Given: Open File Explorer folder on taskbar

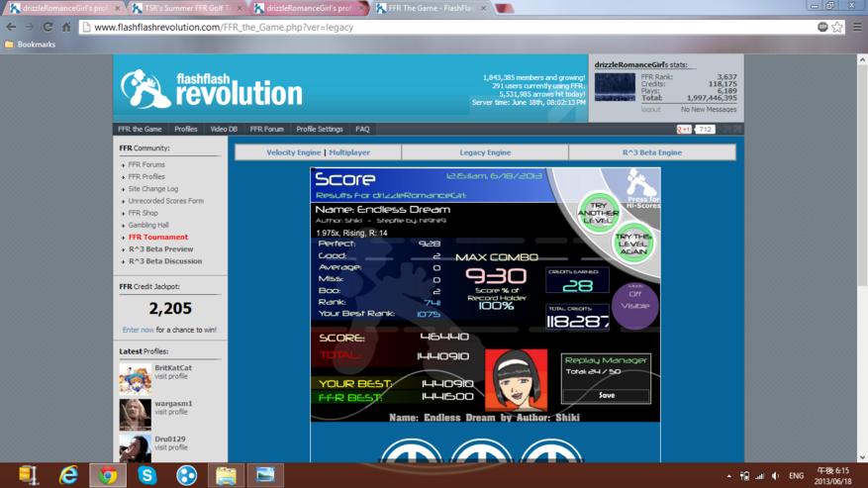Looking at the screenshot, I should (x=226, y=475).
